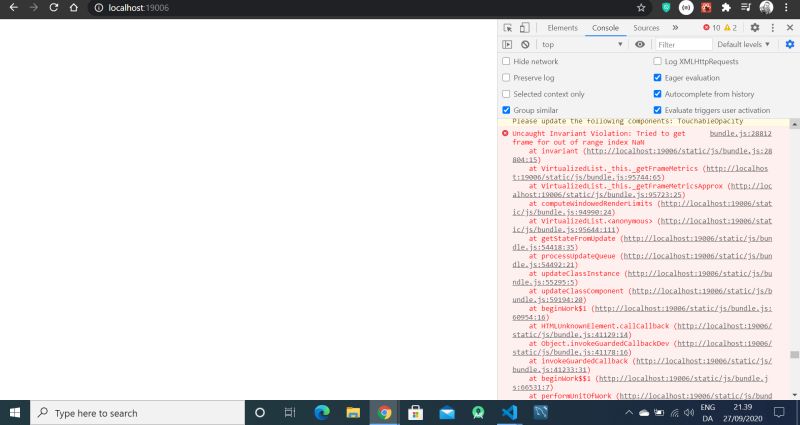The width and height of the screenshot is (800, 425).
Task: Select the Console tab
Action: coord(605,28)
